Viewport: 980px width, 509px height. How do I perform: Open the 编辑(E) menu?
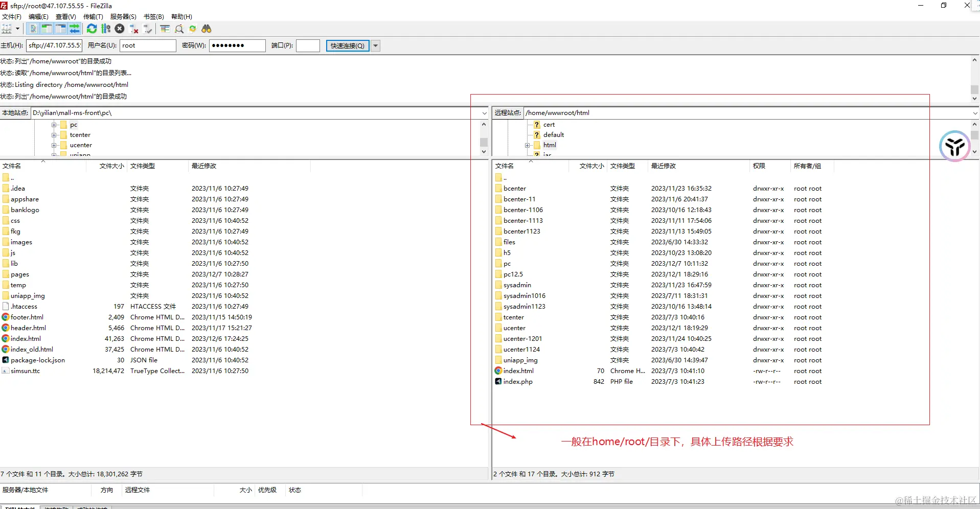(x=39, y=16)
